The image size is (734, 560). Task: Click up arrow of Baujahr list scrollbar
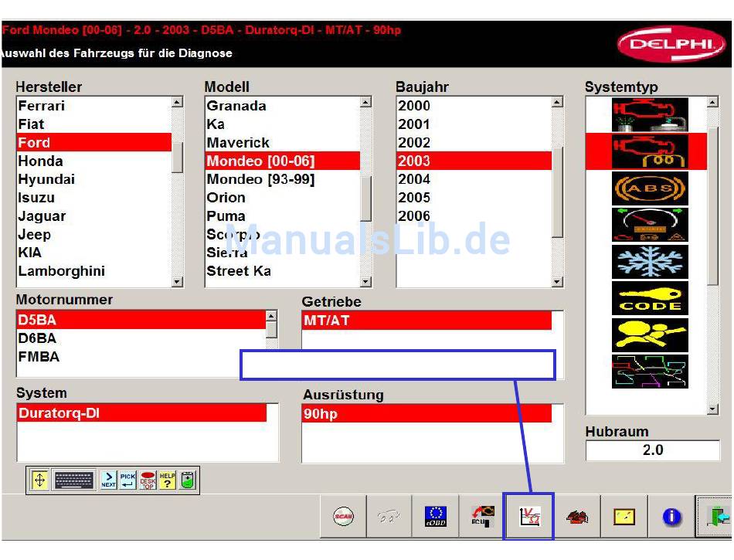pyautogui.click(x=557, y=102)
